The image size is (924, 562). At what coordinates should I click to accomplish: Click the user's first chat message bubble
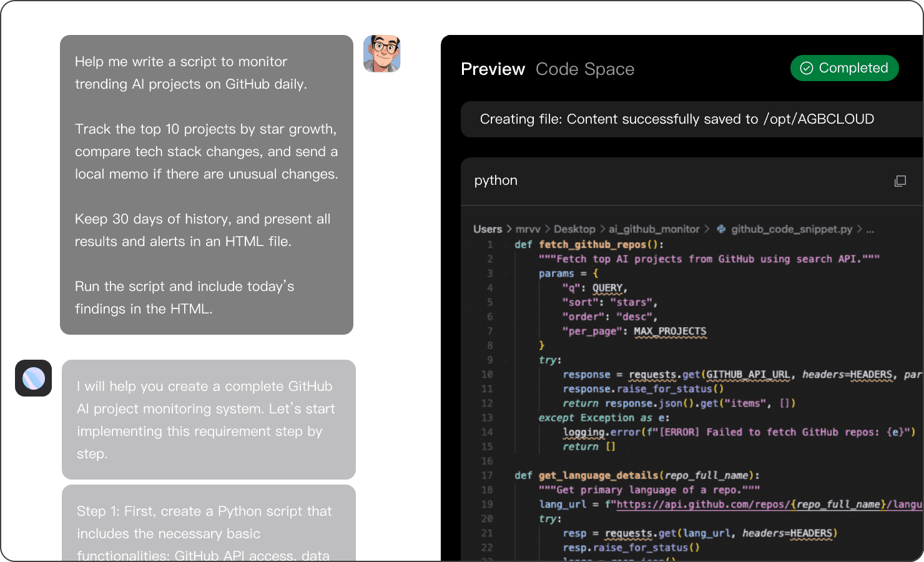pyautogui.click(x=206, y=184)
